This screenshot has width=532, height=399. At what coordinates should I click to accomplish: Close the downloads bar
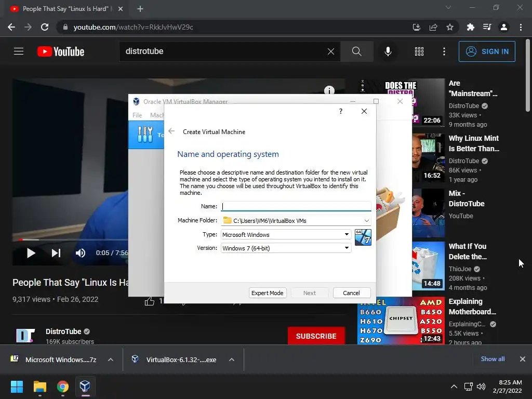pyautogui.click(x=523, y=359)
